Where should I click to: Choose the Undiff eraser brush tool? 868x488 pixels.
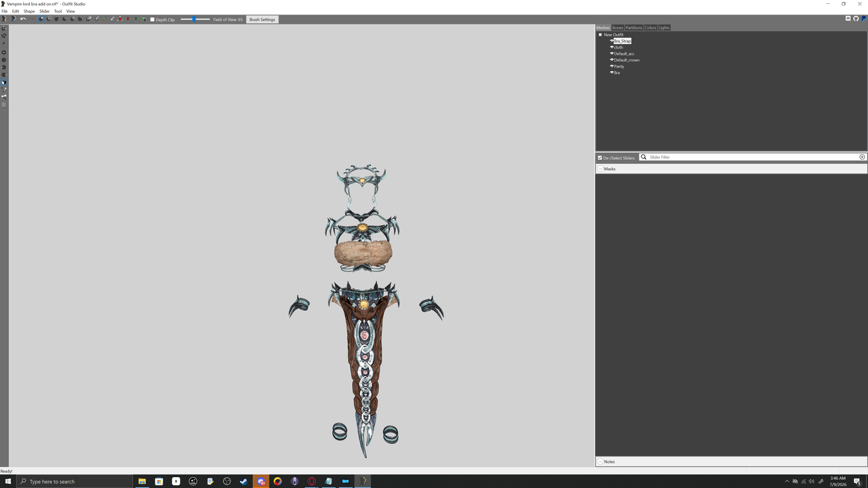tap(88, 19)
